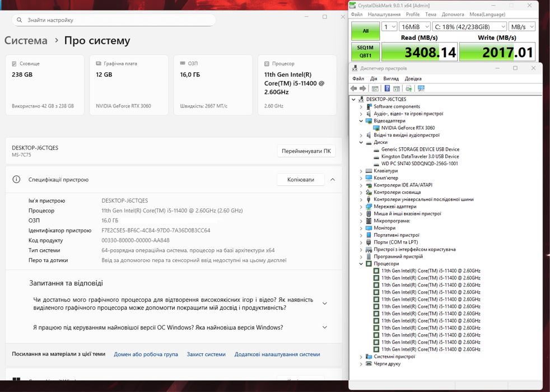The width and height of the screenshot is (550, 392).
Task: Expand the Системні пристрої node
Action: tap(361, 357)
